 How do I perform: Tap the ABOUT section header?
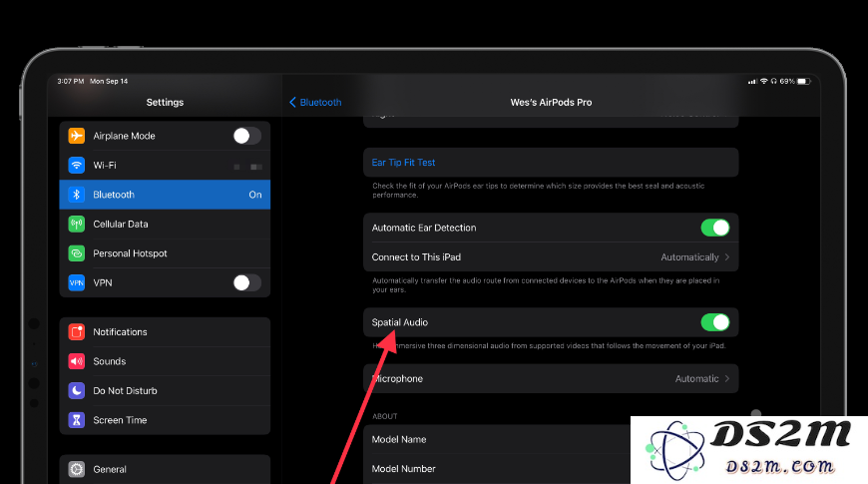[385, 416]
